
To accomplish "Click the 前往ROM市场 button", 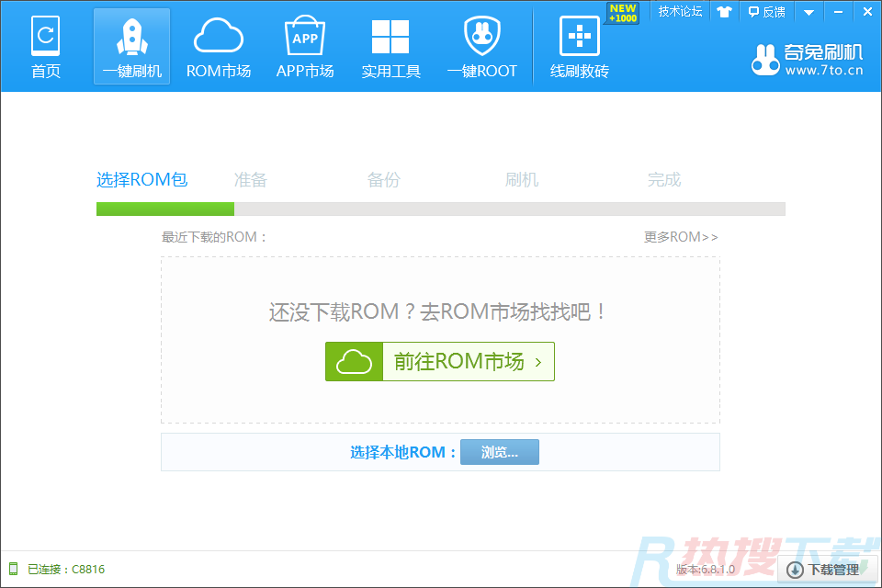I will tap(440, 361).
